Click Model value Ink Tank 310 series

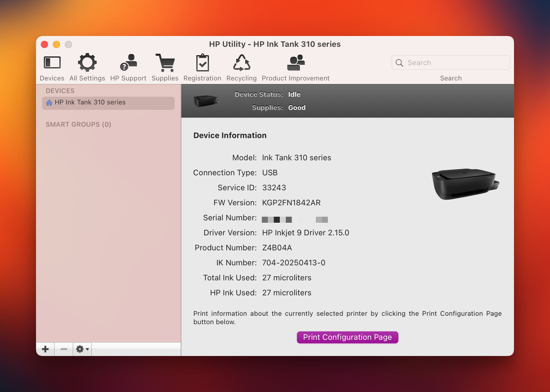click(x=296, y=158)
